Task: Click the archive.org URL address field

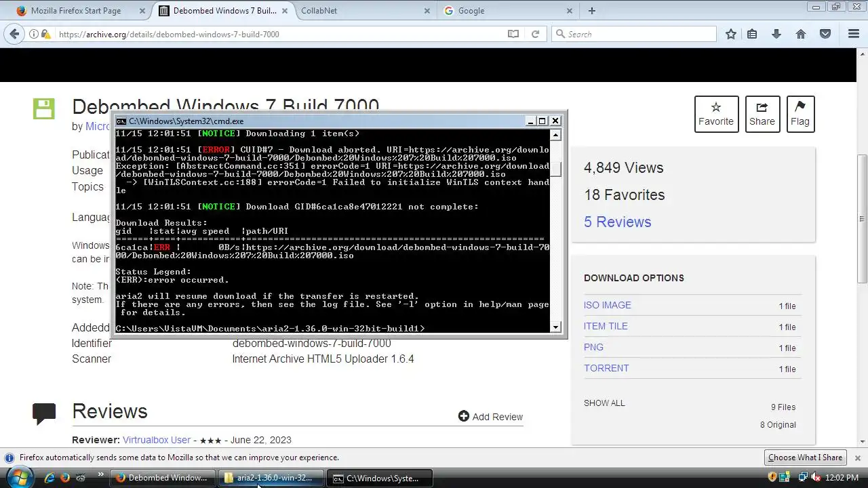Action: tap(278, 34)
